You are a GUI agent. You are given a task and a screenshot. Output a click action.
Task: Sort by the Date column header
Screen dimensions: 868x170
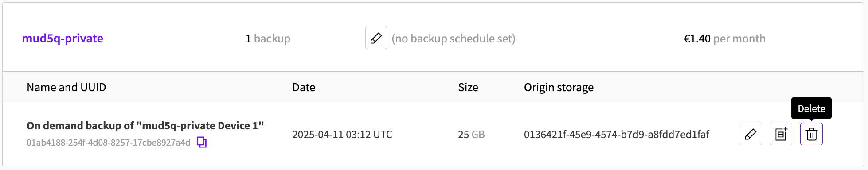[304, 87]
